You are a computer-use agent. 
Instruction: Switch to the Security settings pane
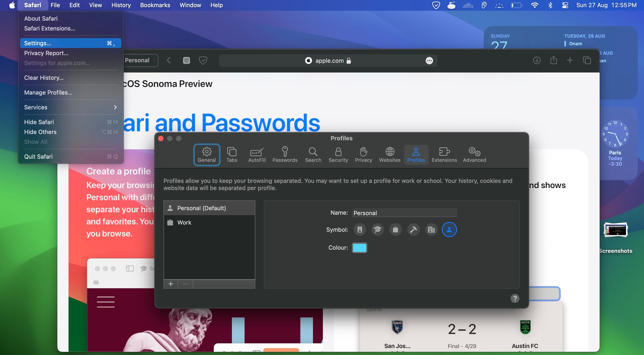pos(338,155)
